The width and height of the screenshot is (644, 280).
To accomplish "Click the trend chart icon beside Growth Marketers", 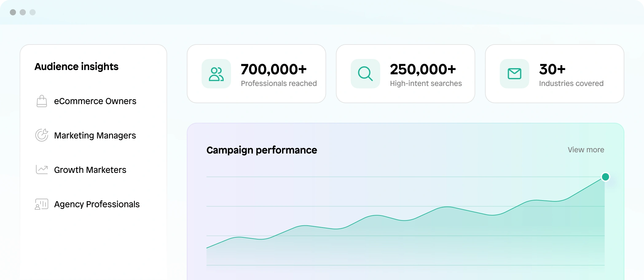I will coord(42,169).
